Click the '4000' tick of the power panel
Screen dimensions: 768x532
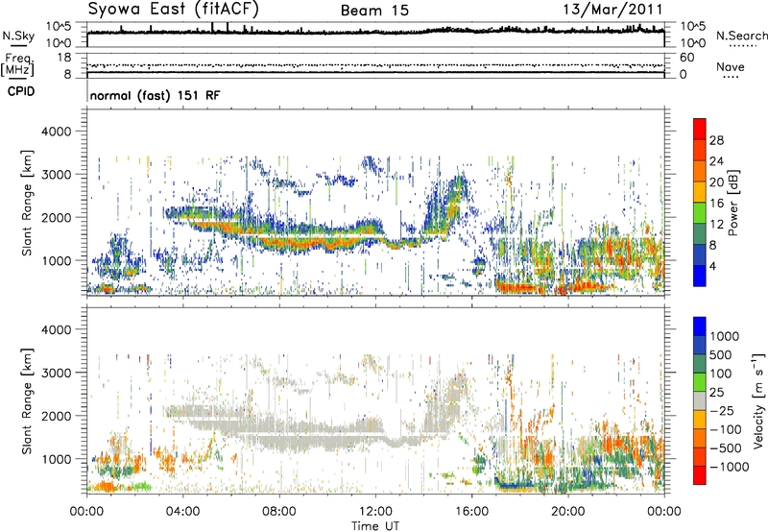56,132
